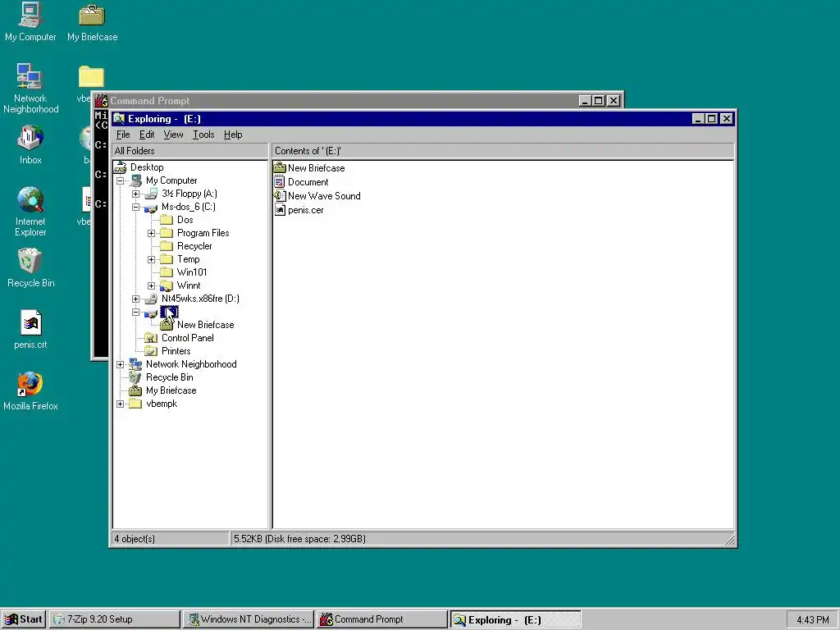Select the Temp folder label in tree
The image size is (840, 630).
[188, 259]
